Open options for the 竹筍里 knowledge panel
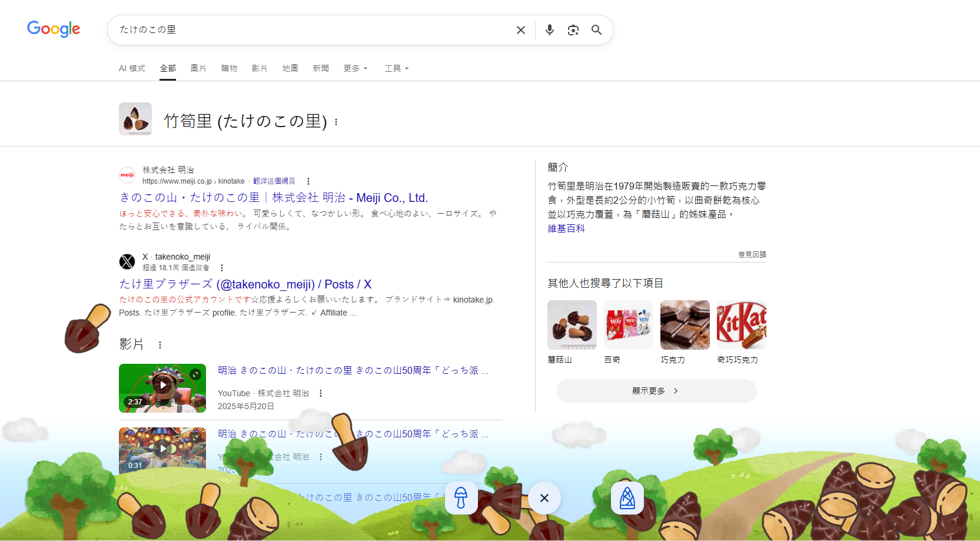Image resolution: width=980 pixels, height=541 pixels. point(336,122)
